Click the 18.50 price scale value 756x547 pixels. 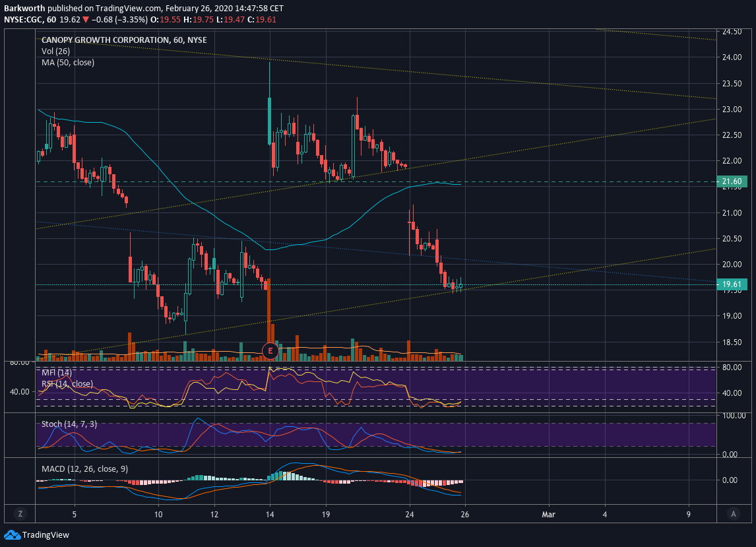[732, 342]
